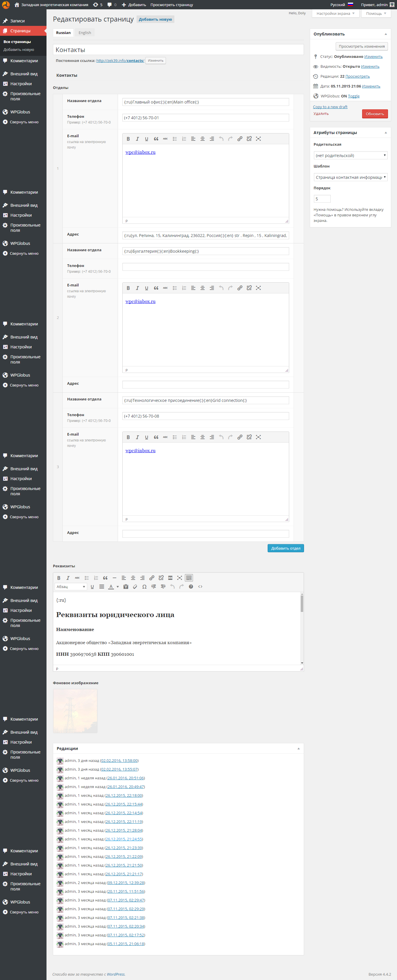
Task: Switch to the Russian language tab
Action: (x=64, y=33)
